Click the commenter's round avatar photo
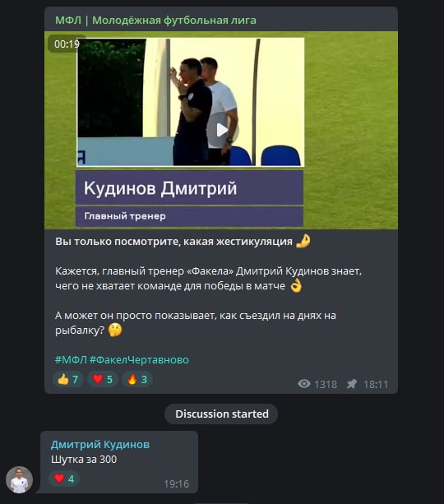Screen dimensions: 444x504 click(19, 480)
